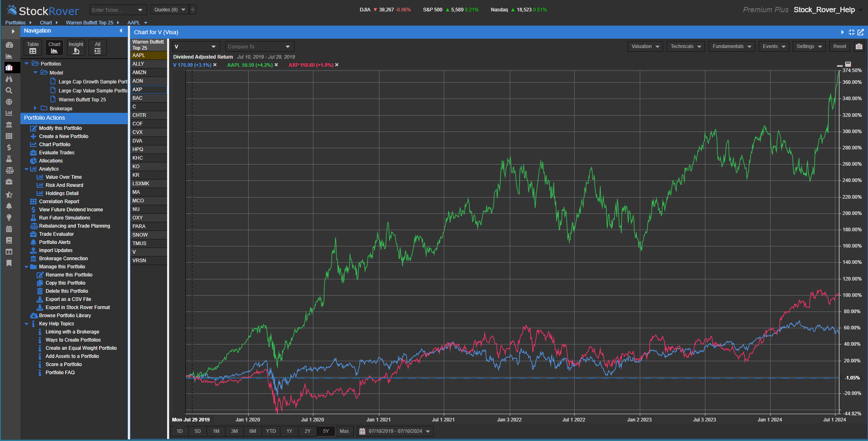This screenshot has width=868, height=441.
Task: Collapse the Navigation panel arrow
Action: 121,31
